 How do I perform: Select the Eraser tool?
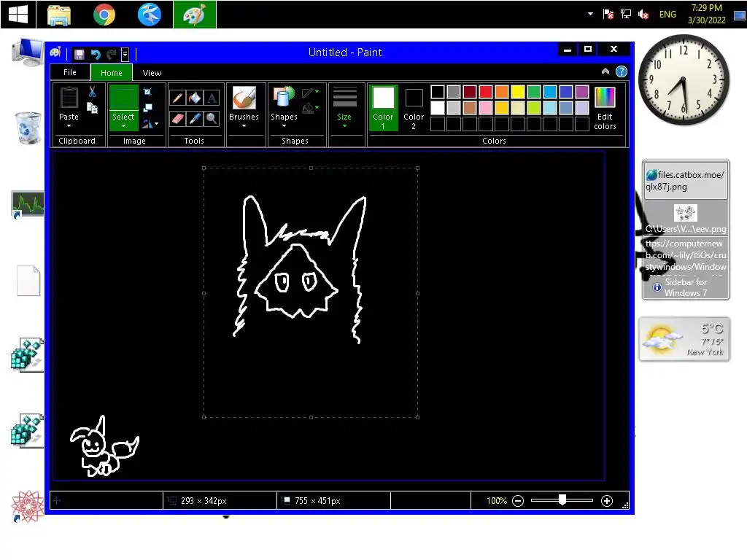(177, 119)
